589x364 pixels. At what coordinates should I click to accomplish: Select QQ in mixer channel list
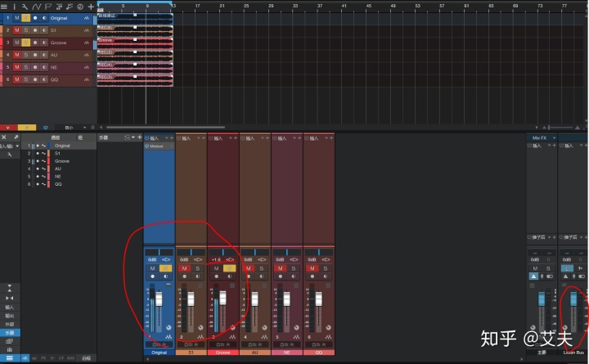tap(58, 184)
